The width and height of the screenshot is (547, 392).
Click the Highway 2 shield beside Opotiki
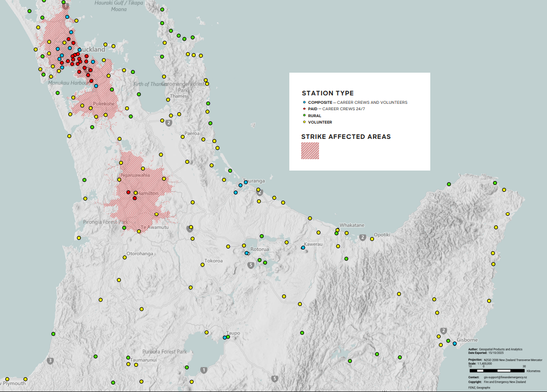pos(363,238)
